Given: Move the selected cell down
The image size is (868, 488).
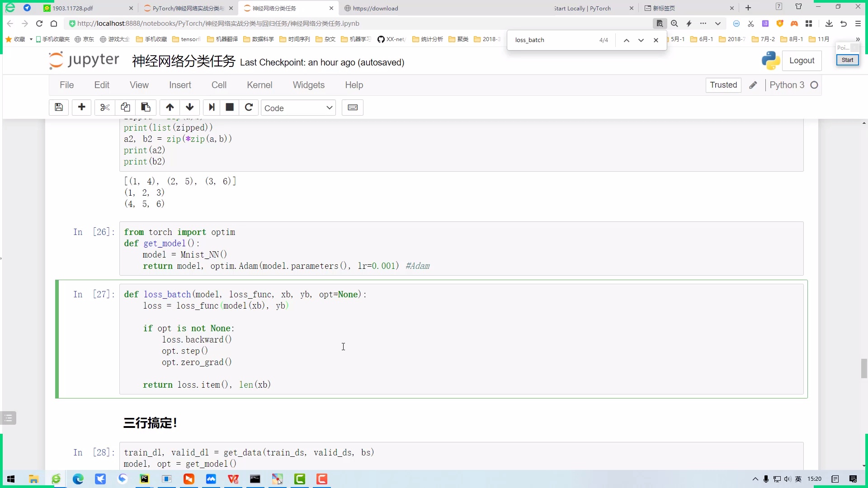Looking at the screenshot, I should (189, 107).
